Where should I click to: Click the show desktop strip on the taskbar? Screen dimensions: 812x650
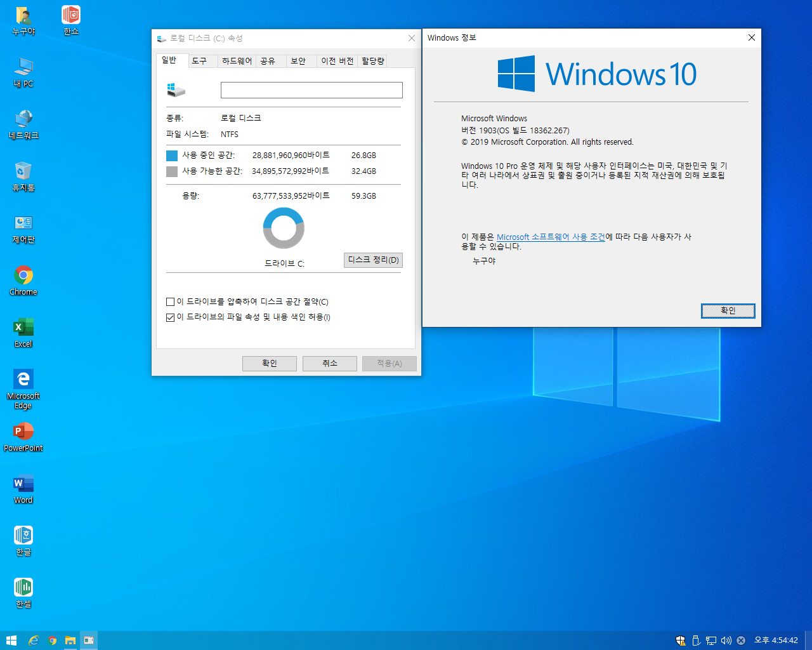coord(809,640)
